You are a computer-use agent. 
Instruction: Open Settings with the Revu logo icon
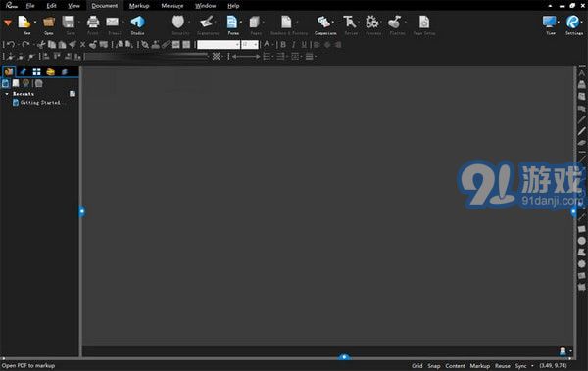tap(572, 23)
